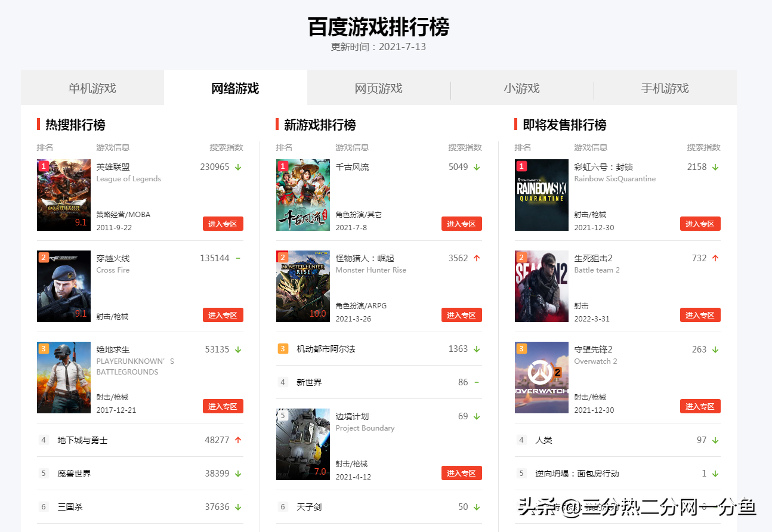Screen dimensions: 772x532
Task: Click the search index value 230965
Action: [215, 167]
